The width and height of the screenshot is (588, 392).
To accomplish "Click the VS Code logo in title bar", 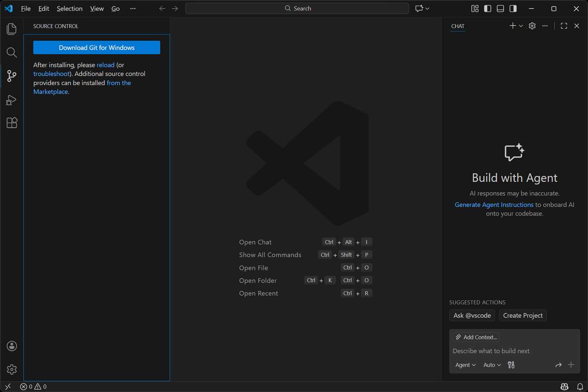I will (9, 8).
